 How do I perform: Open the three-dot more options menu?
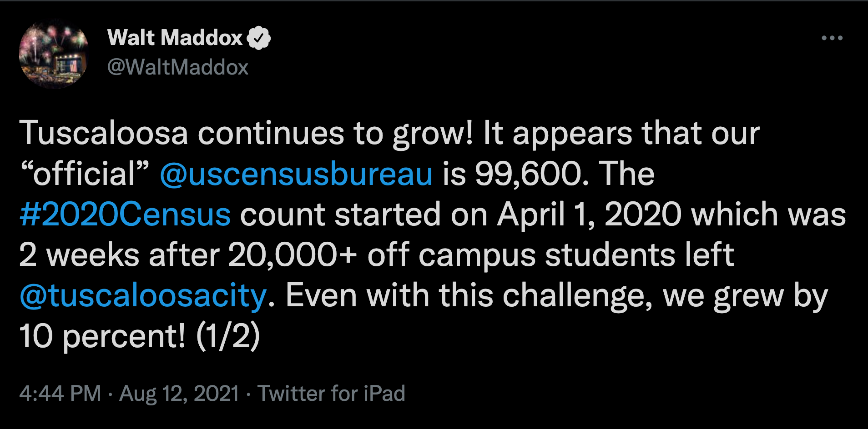click(x=832, y=38)
